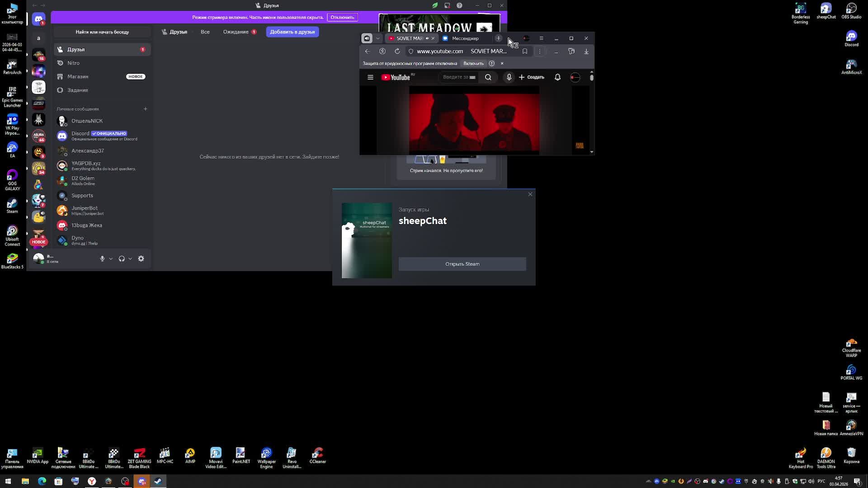Deafen using the headphones icon
The height and width of the screenshot is (488, 868).
tap(122, 258)
